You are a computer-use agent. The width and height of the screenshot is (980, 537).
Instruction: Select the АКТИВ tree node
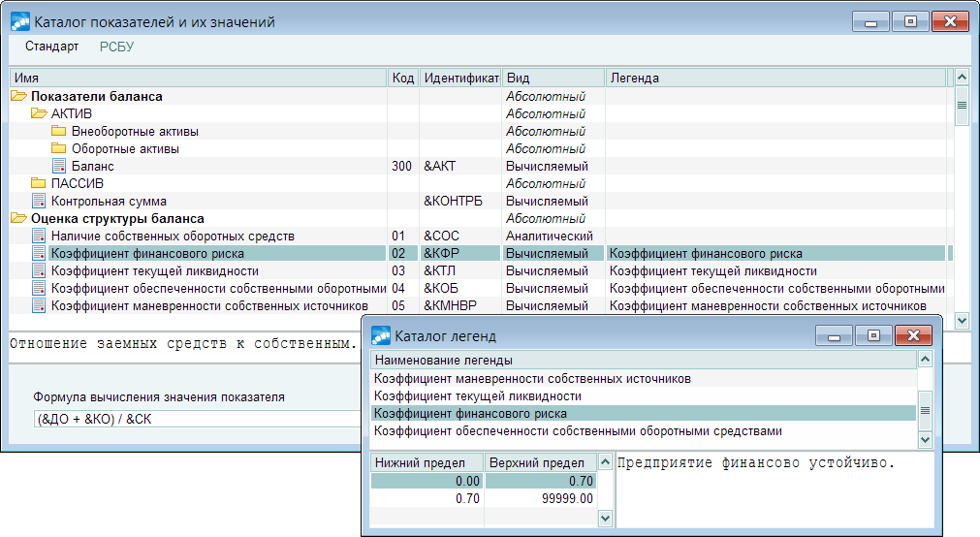click(x=72, y=113)
